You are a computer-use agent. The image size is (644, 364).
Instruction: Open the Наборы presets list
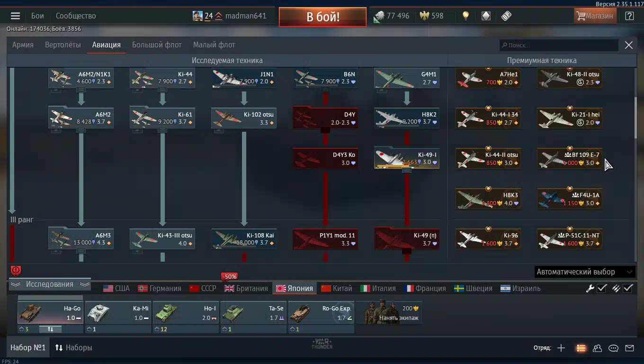tap(73, 348)
